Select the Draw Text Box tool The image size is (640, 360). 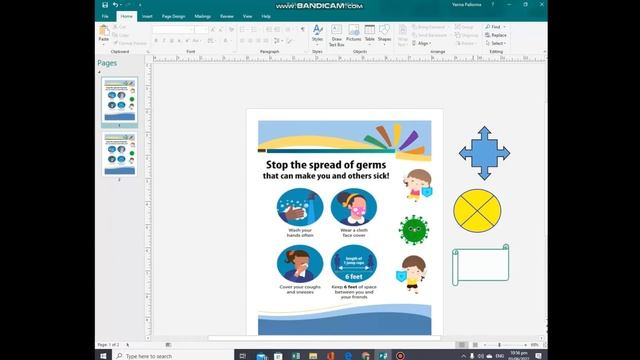tap(336, 35)
